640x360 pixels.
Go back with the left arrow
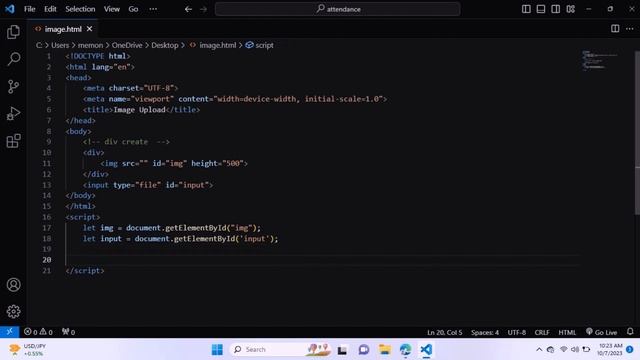point(188,9)
